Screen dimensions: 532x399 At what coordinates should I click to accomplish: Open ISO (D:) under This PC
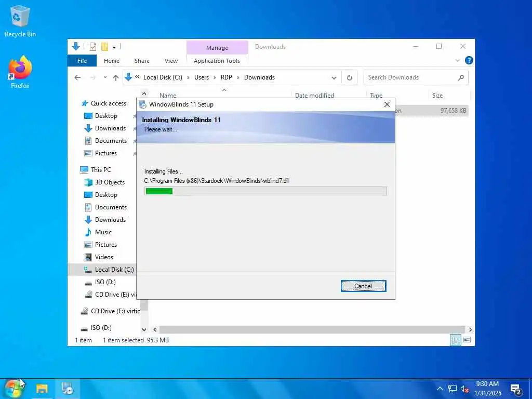point(100,282)
